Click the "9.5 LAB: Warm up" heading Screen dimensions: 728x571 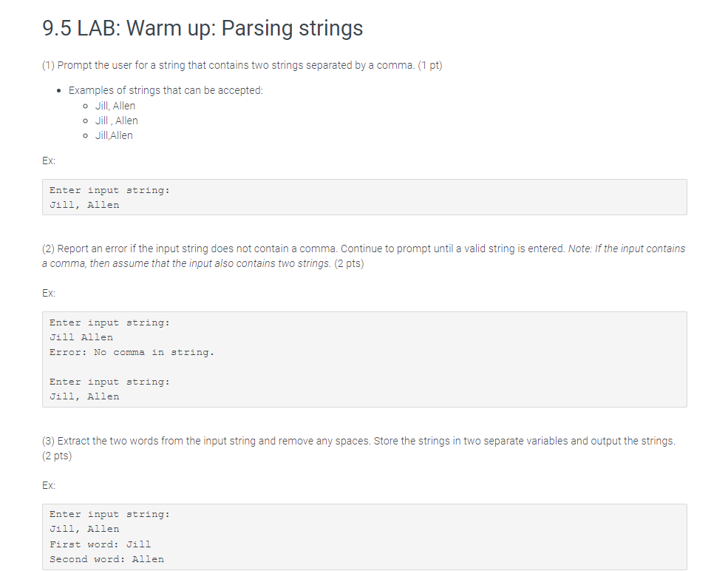tap(203, 29)
